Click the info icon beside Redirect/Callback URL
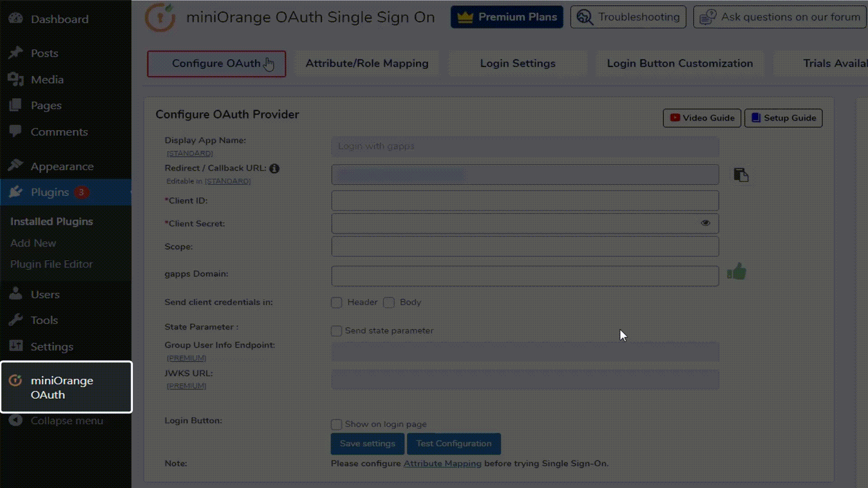Image resolution: width=868 pixels, height=488 pixels. tap(275, 168)
